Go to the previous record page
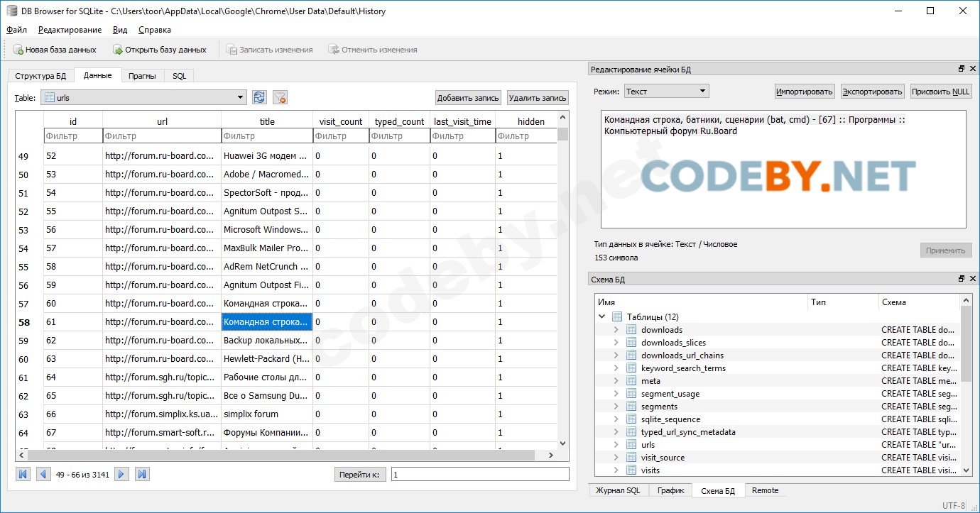 [43, 474]
